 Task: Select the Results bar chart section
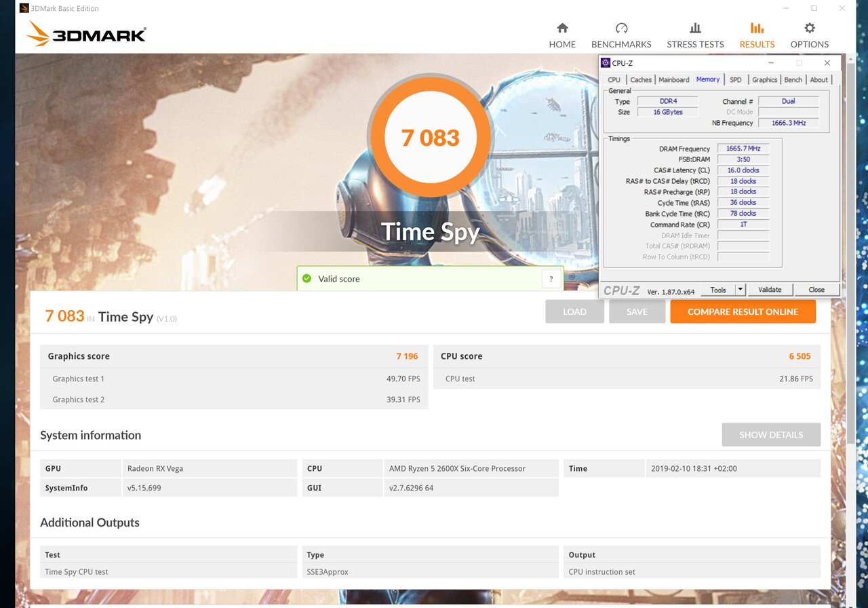[x=757, y=35]
